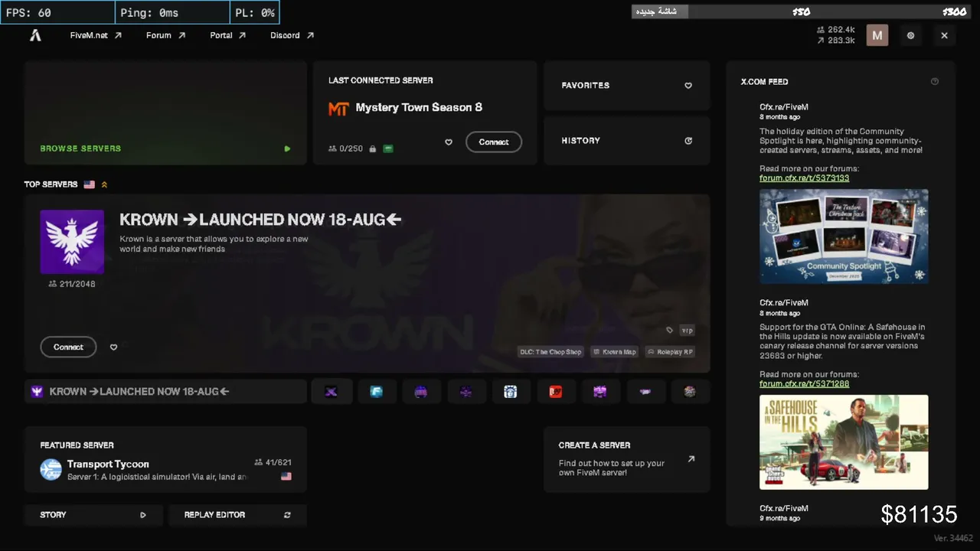Click the DLC: The Chop Shop tag
980x551 pixels.
(550, 352)
